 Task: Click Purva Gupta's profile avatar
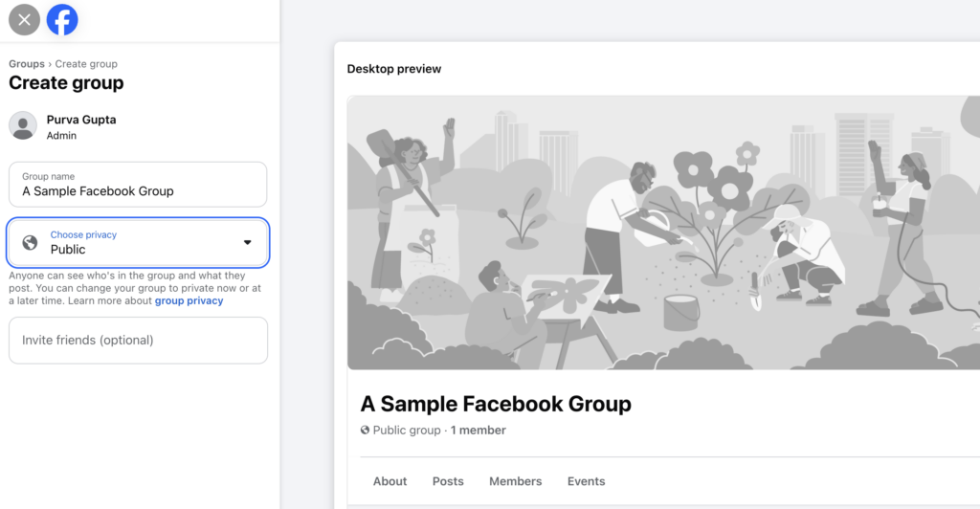click(23, 125)
